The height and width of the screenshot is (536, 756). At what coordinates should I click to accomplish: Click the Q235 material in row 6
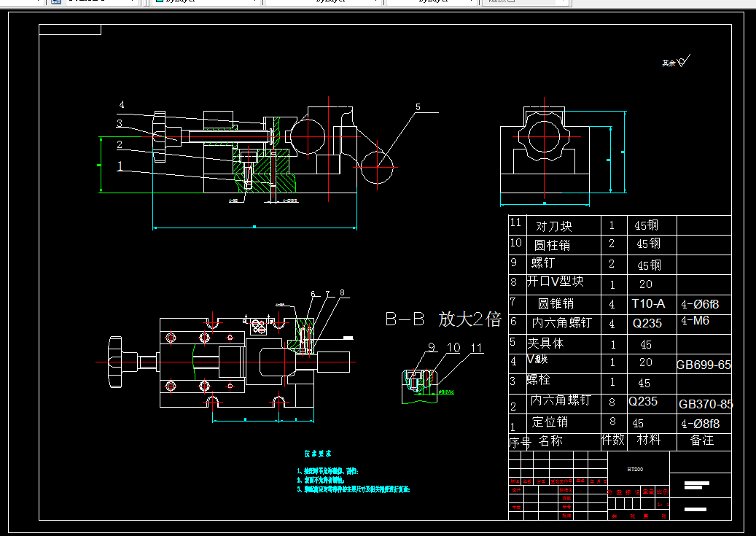coord(647,323)
